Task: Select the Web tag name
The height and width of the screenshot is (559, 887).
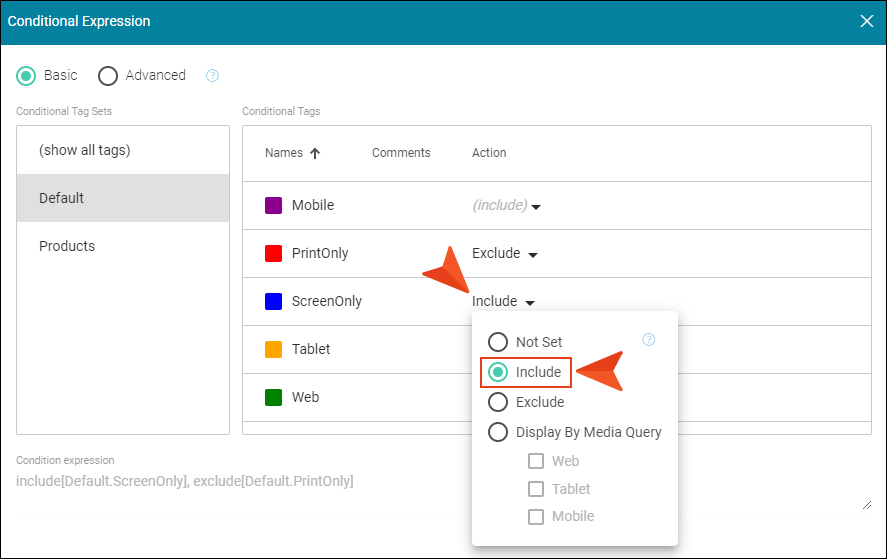Action: (305, 397)
